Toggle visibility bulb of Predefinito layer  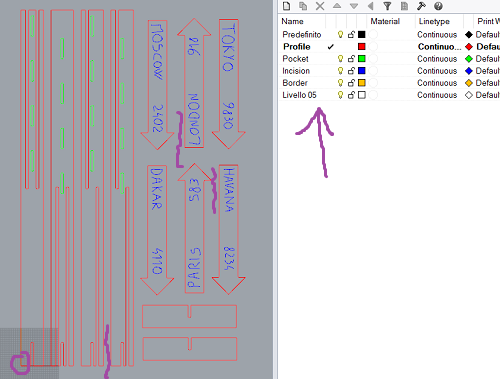pos(340,34)
